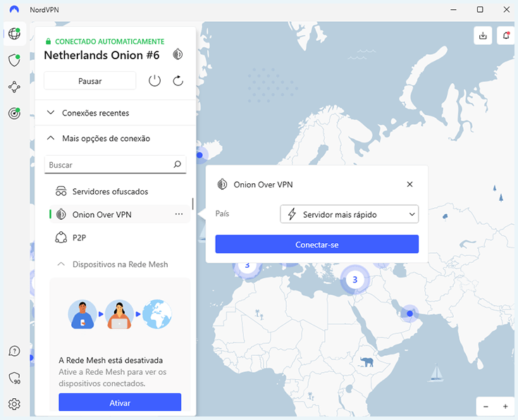Click the power disconnect icon

(x=154, y=80)
